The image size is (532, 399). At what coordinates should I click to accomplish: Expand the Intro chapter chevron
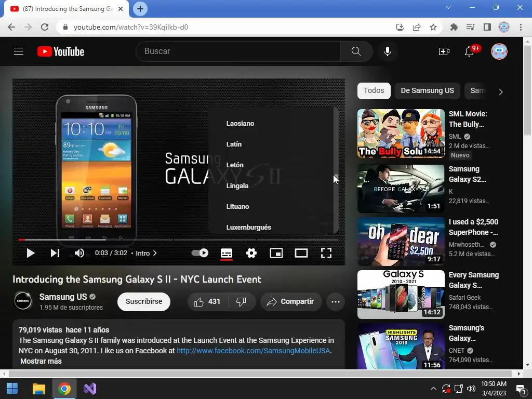tap(155, 253)
